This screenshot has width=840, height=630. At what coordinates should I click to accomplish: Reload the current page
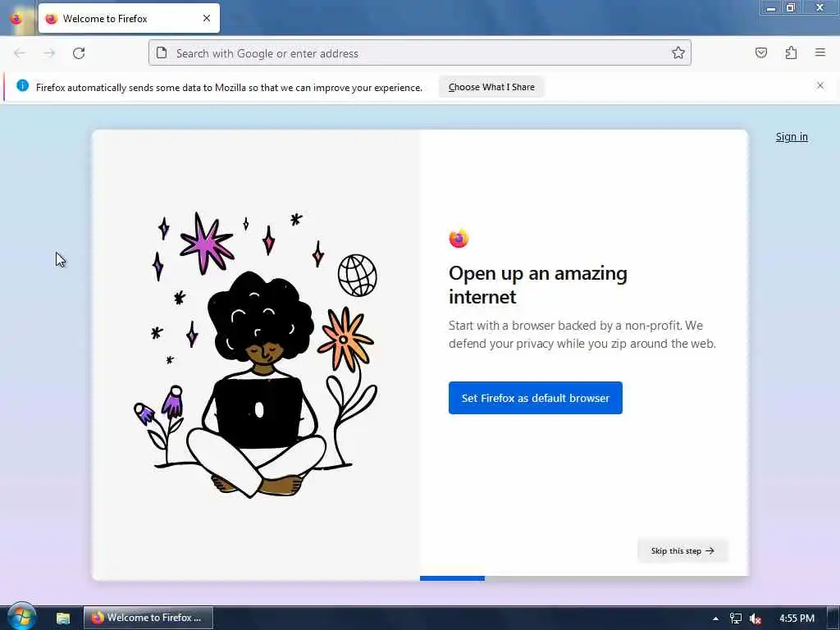click(79, 53)
